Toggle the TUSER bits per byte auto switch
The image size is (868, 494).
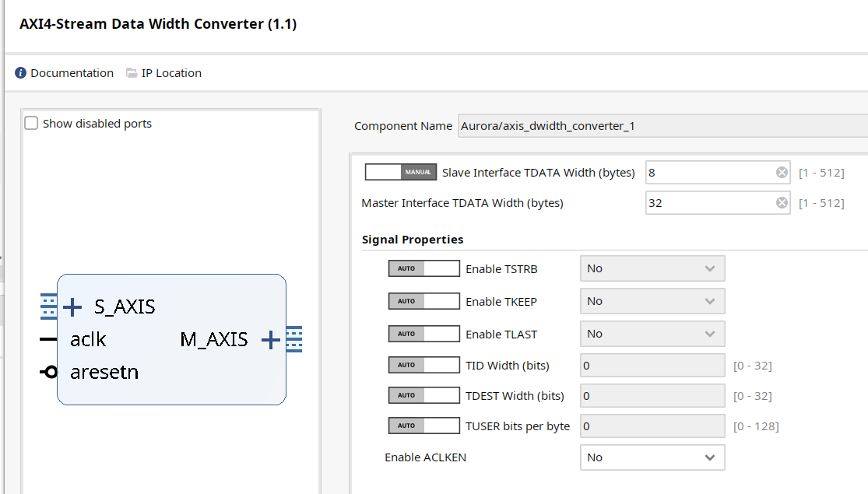coord(424,426)
